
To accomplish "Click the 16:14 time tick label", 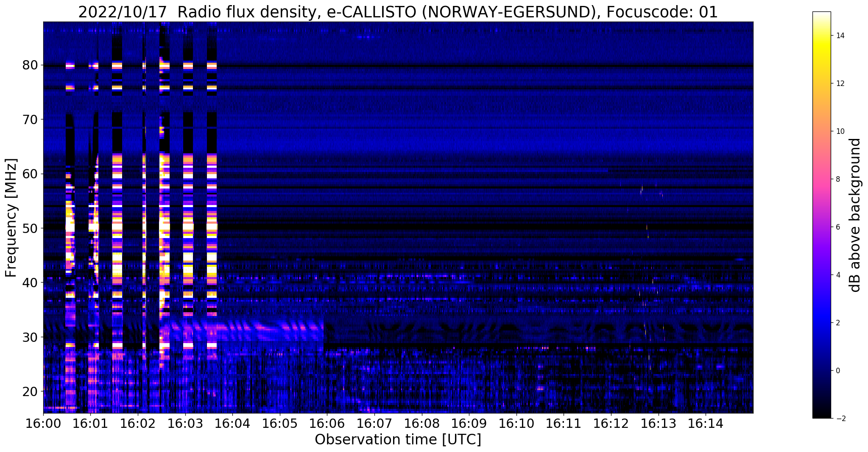I will [706, 424].
